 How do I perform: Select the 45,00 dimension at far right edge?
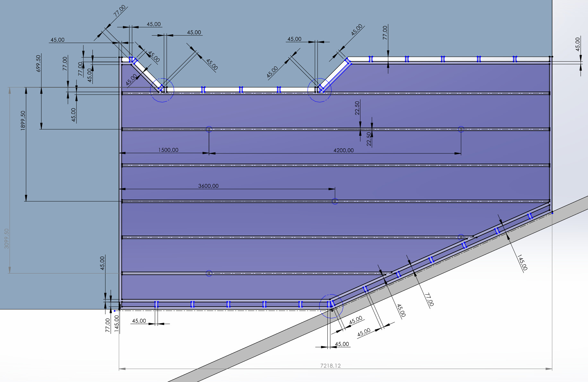pos(578,44)
